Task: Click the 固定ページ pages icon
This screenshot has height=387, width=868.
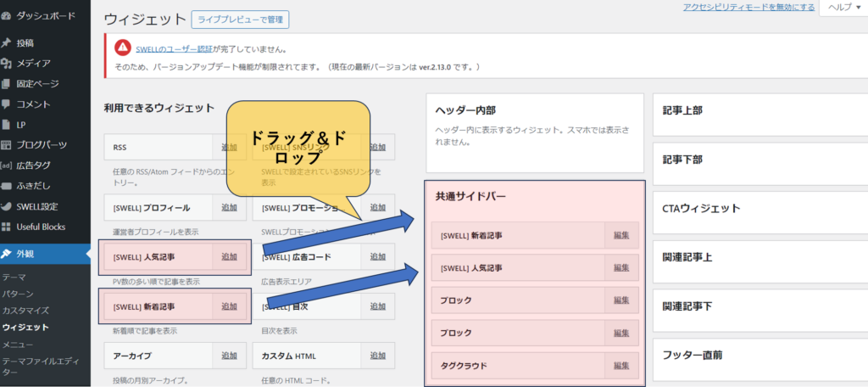Action: tap(7, 83)
